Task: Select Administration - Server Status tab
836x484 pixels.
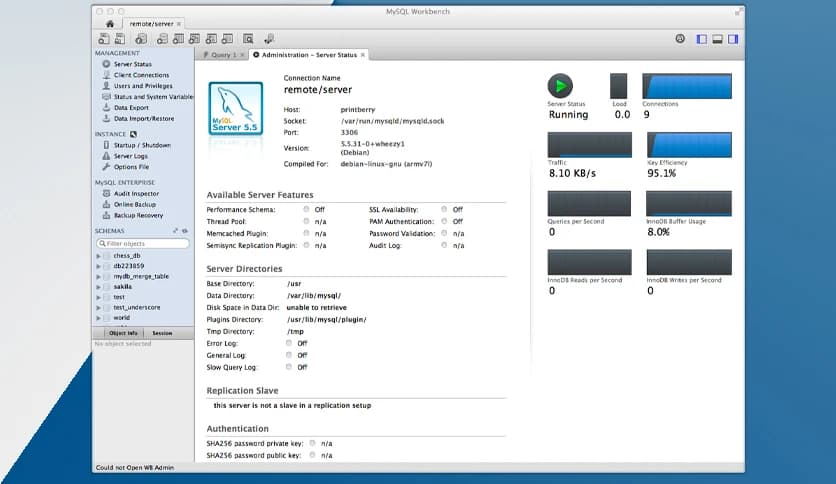Action: click(x=309, y=55)
